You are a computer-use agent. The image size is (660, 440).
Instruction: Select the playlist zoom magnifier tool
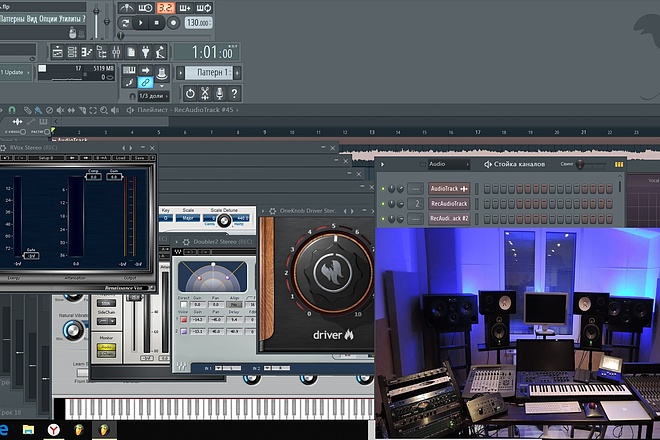104,110
